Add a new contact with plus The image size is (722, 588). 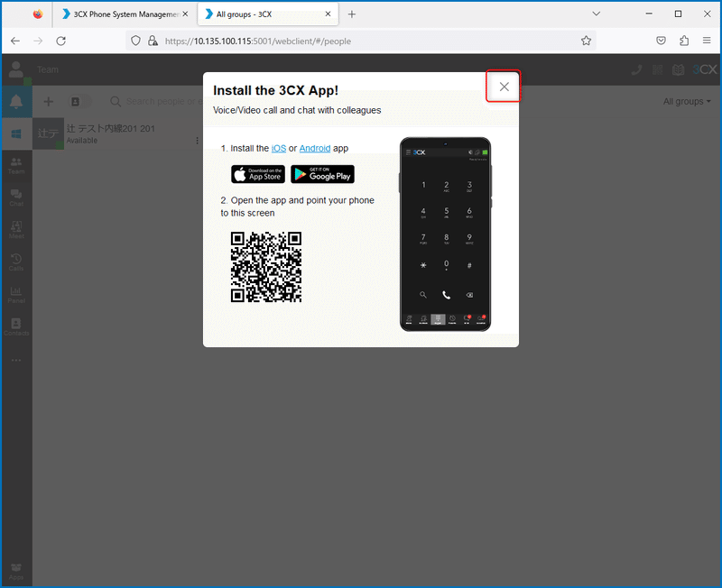click(x=49, y=101)
